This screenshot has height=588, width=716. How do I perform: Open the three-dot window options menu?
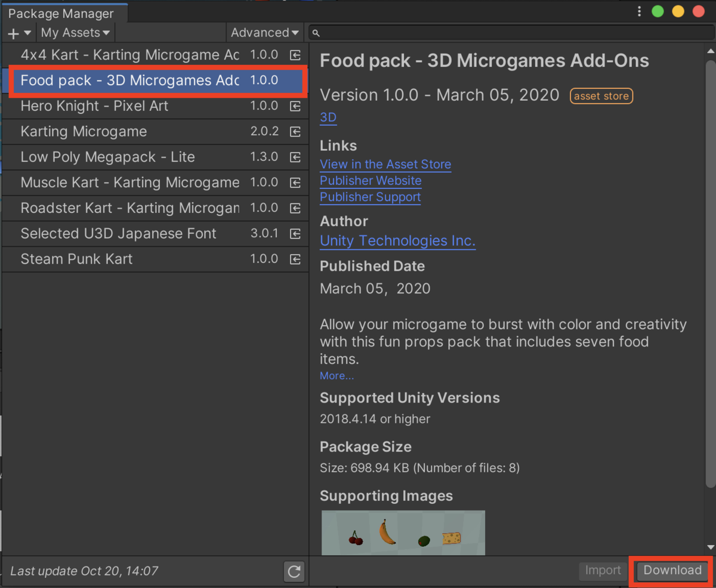639,11
